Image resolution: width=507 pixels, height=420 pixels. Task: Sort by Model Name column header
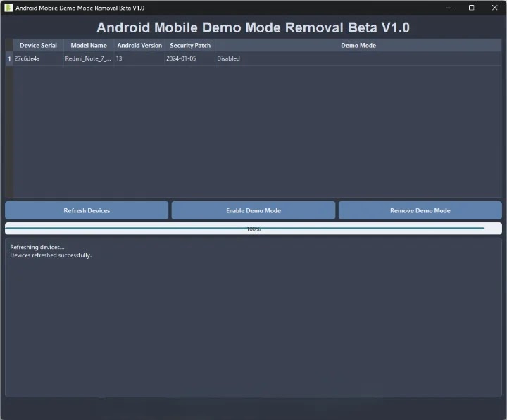(x=89, y=46)
